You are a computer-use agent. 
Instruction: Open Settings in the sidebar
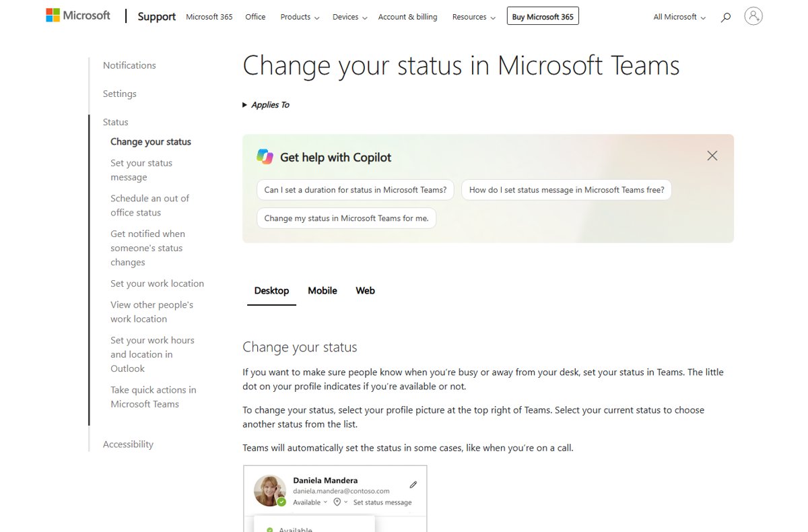coord(120,94)
